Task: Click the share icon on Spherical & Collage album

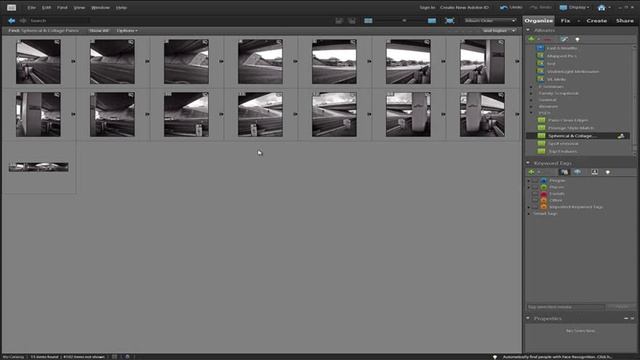Action: point(621,136)
